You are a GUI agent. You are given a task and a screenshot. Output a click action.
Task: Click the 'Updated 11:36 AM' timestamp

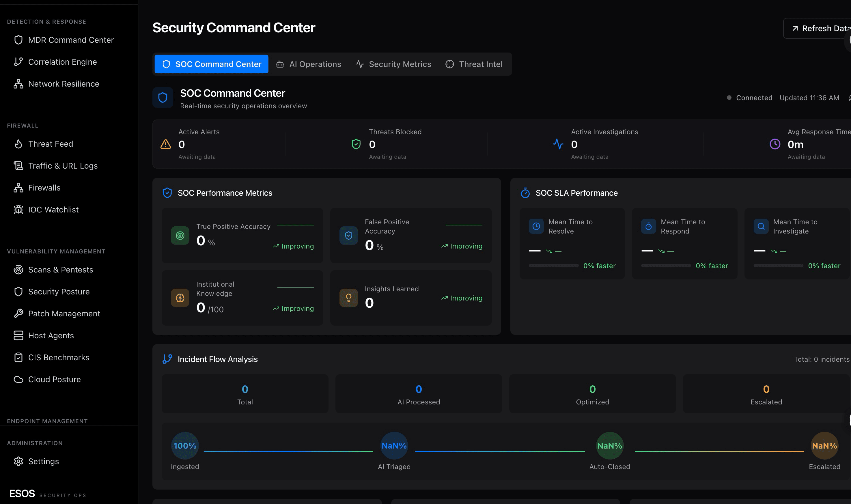[809, 98]
